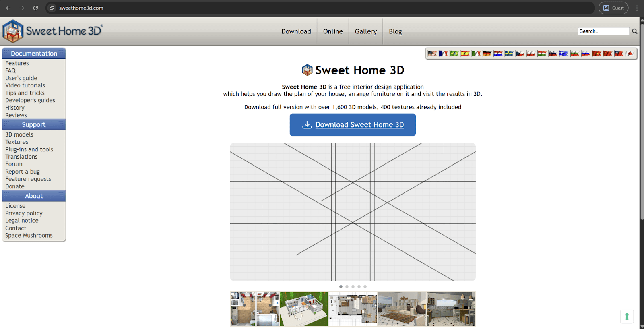The image size is (644, 329).
Task: Choose the Japanese flag language
Action: [630, 54]
